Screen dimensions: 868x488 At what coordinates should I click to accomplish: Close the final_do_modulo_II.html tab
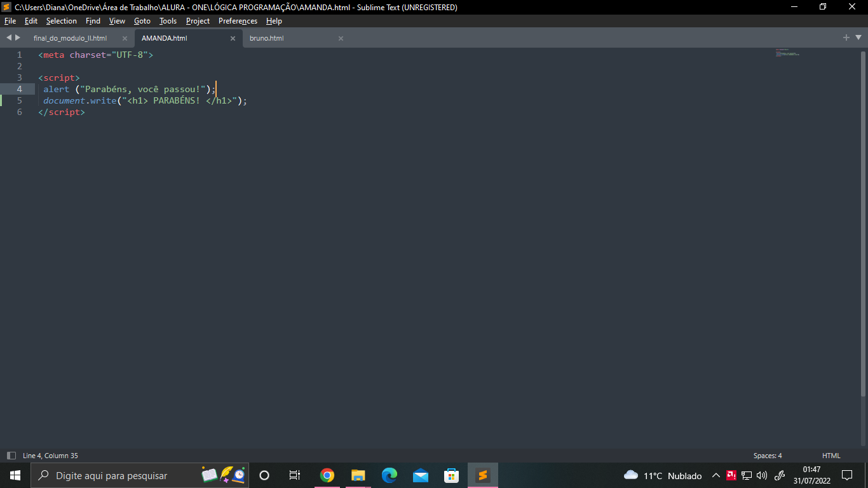click(125, 38)
